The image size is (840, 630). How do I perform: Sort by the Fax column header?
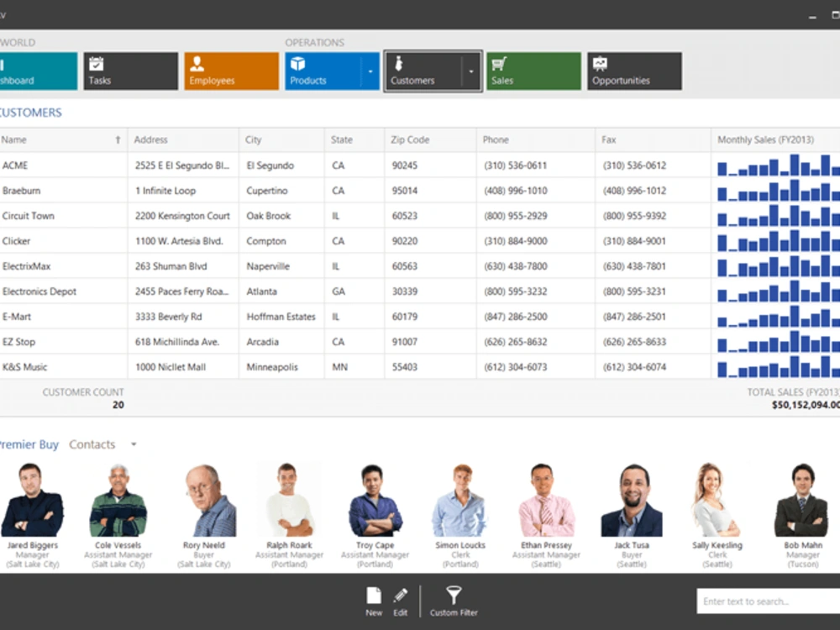[653, 139]
